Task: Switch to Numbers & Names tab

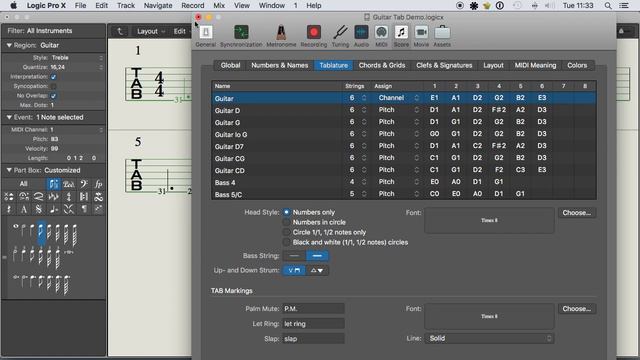Action: 280,65
